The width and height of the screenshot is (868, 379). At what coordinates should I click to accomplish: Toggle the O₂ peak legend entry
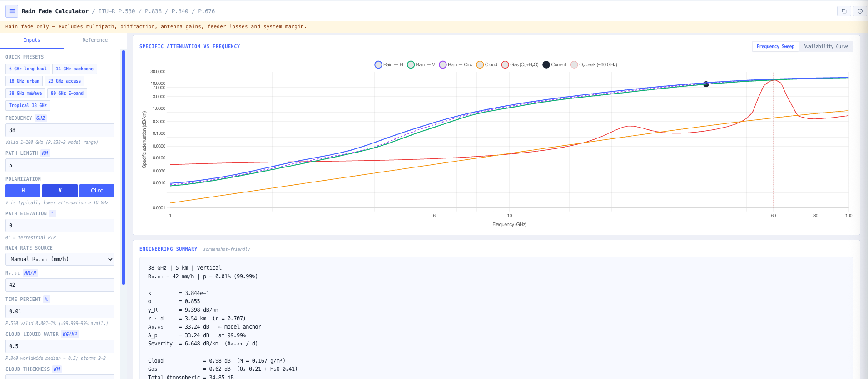tap(594, 64)
